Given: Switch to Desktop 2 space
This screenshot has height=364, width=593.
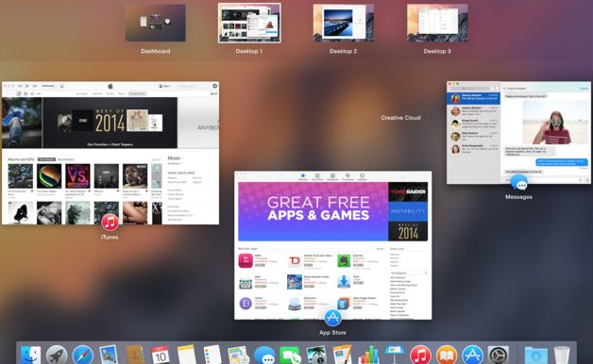Looking at the screenshot, I should (x=344, y=23).
